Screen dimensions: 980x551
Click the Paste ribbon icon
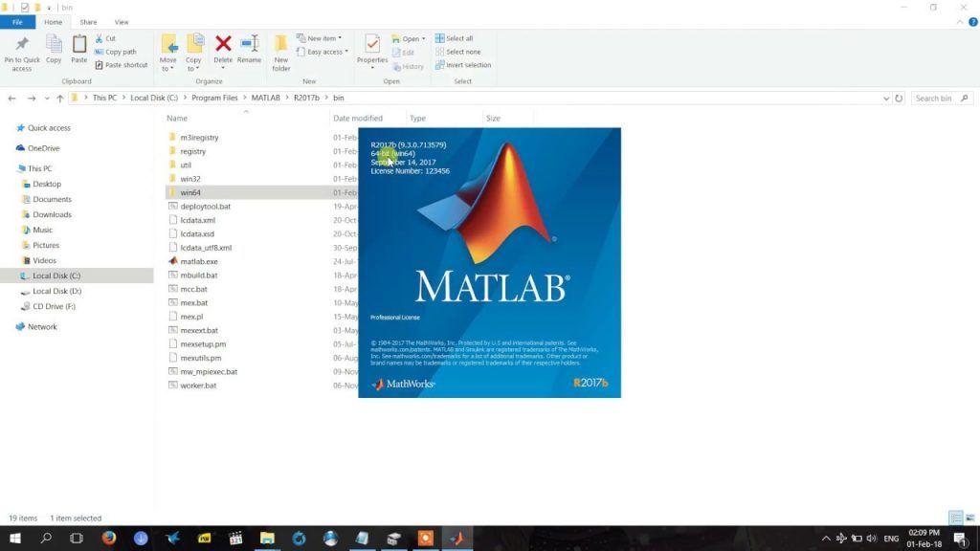coord(78,44)
